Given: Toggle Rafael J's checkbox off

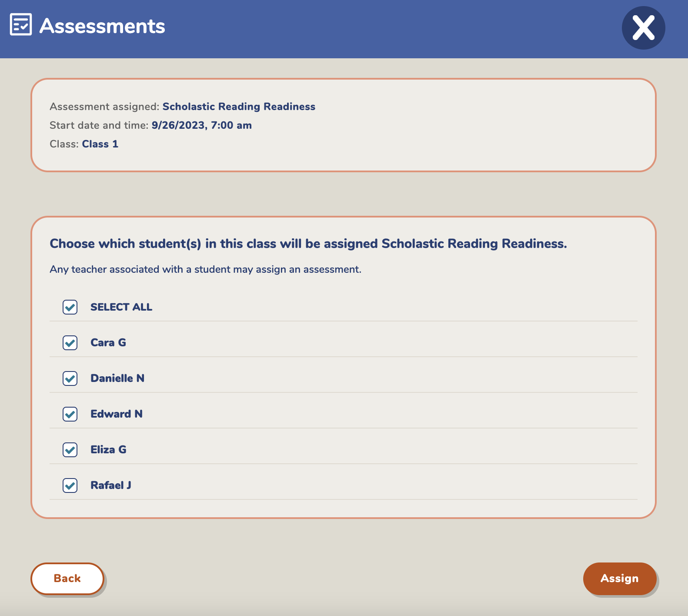Looking at the screenshot, I should [x=70, y=485].
